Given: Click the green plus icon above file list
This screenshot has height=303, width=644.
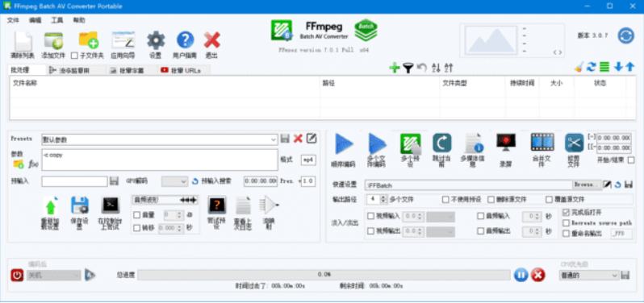Looking at the screenshot, I should point(395,68).
